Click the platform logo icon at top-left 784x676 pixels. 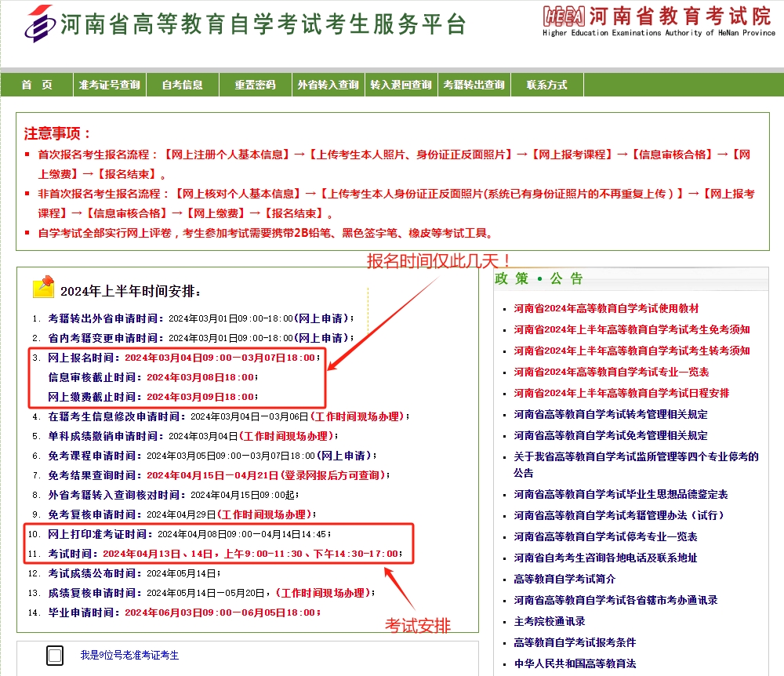(x=41, y=24)
